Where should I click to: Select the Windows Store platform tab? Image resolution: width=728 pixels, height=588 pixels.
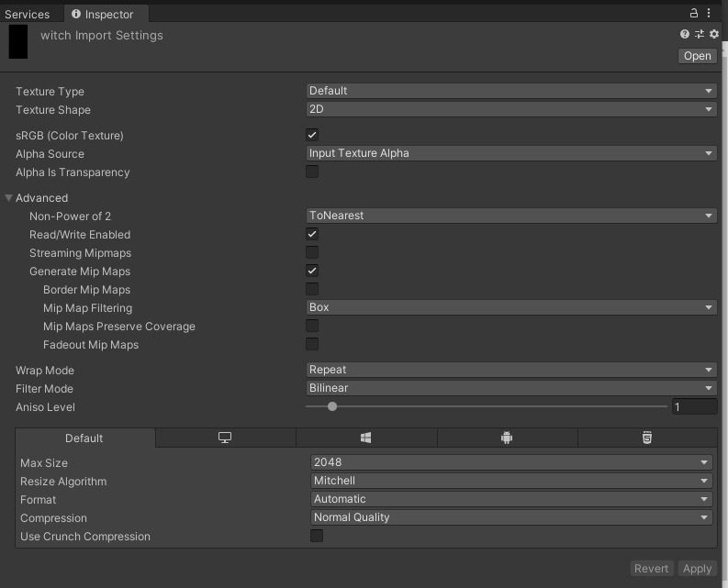coord(365,438)
